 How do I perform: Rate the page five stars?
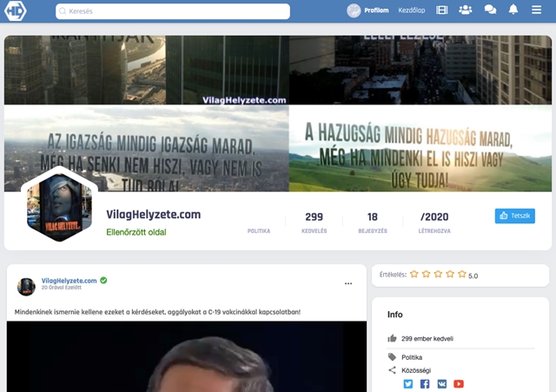tap(461, 274)
